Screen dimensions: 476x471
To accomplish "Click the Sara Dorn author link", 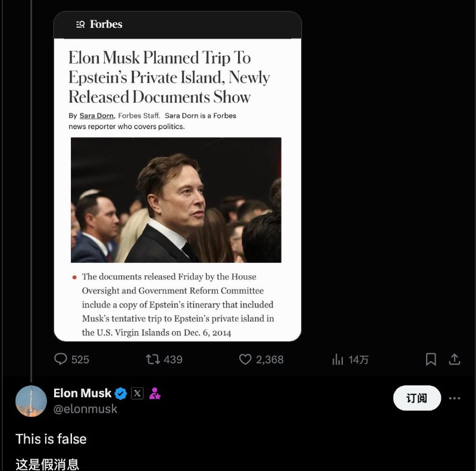I will tap(96, 115).
